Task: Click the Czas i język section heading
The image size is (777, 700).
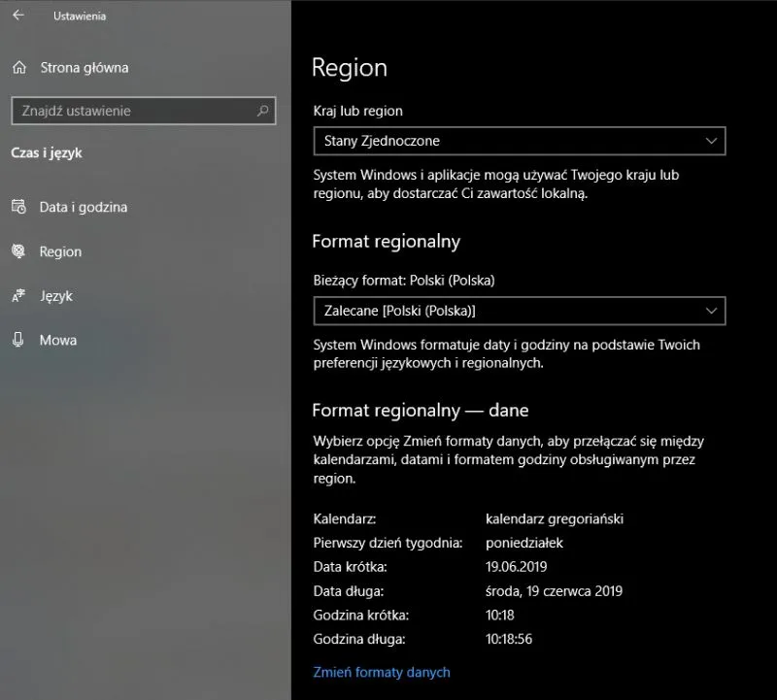Action: point(46,152)
